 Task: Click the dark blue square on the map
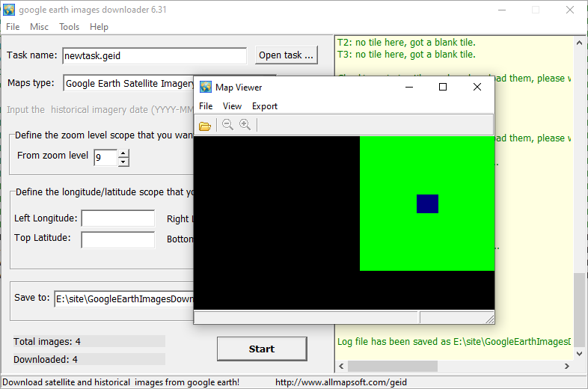(427, 203)
